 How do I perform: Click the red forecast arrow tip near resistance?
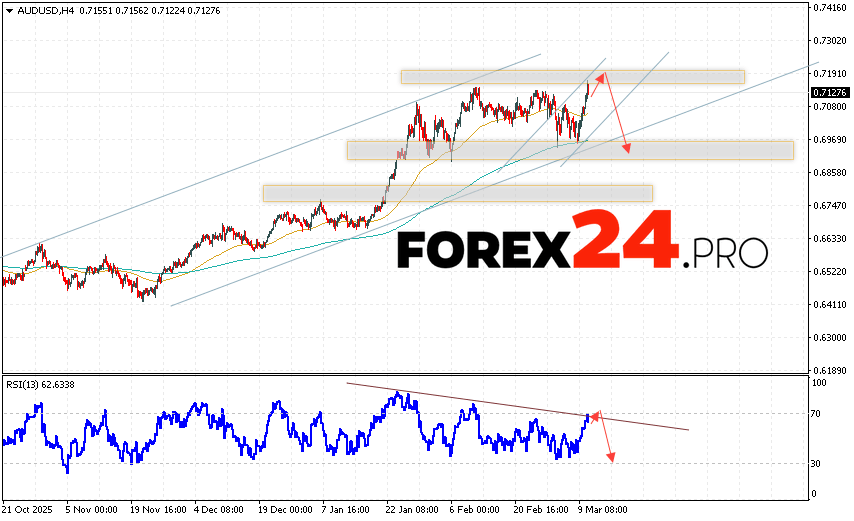(x=603, y=76)
